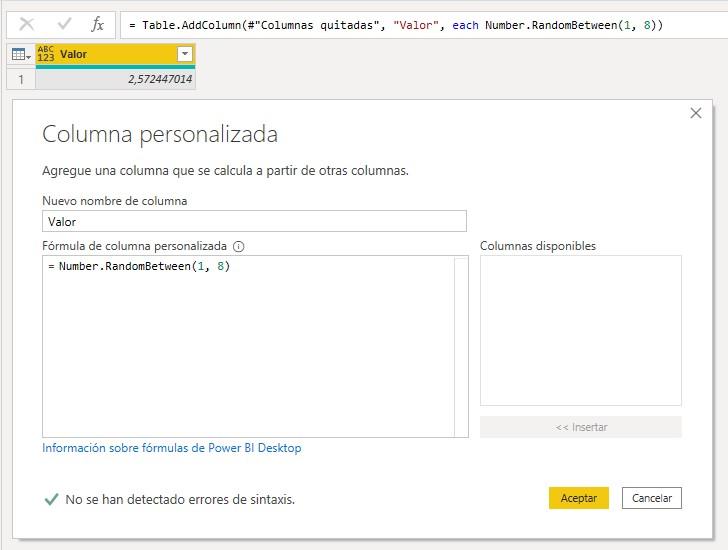The image size is (728, 550).
Task: Expand the Valor column filter dropdown
Action: pos(184,55)
